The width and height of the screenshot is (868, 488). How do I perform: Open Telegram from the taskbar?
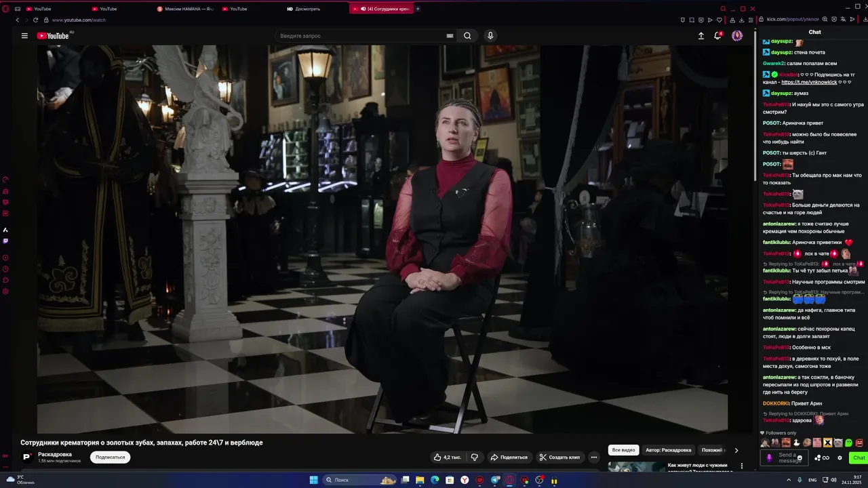pyautogui.click(x=495, y=480)
